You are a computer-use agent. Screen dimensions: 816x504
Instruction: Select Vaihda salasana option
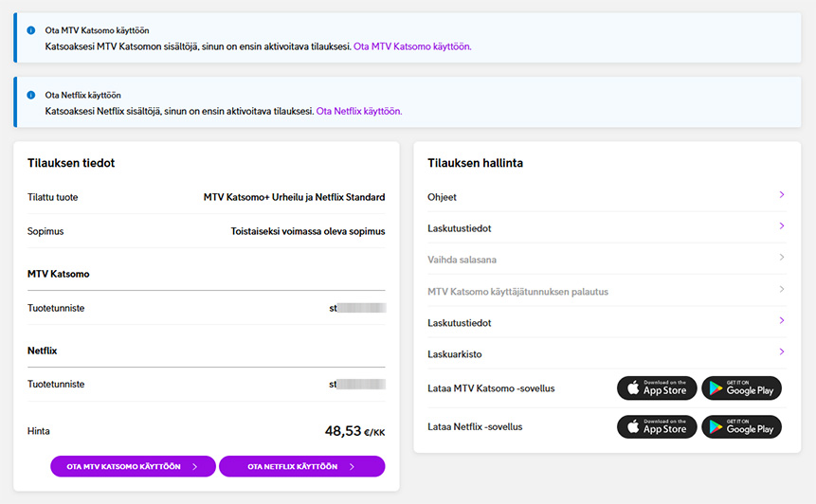point(607,259)
